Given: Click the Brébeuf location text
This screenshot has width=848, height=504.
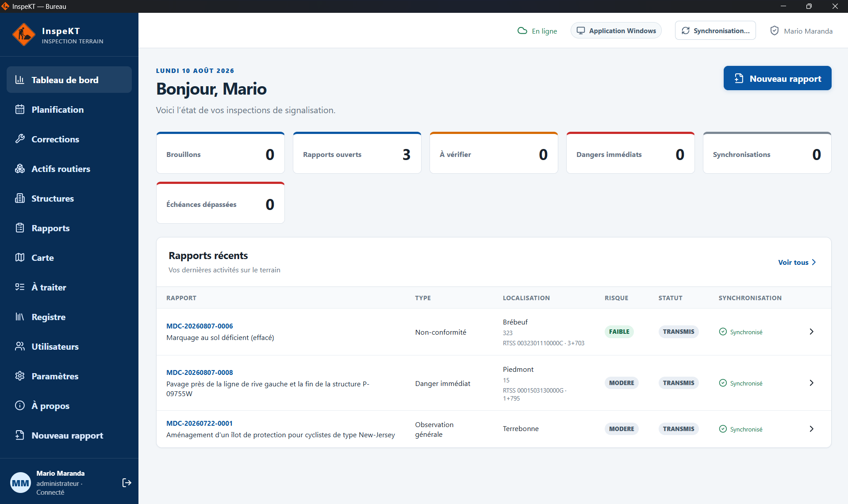Looking at the screenshot, I should pyautogui.click(x=515, y=322).
